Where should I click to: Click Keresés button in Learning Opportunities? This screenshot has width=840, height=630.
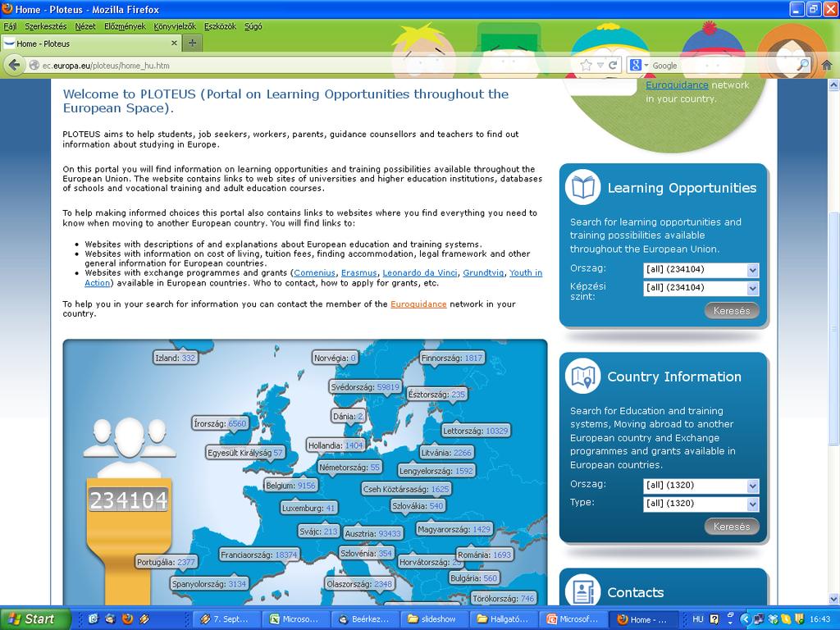(732, 311)
